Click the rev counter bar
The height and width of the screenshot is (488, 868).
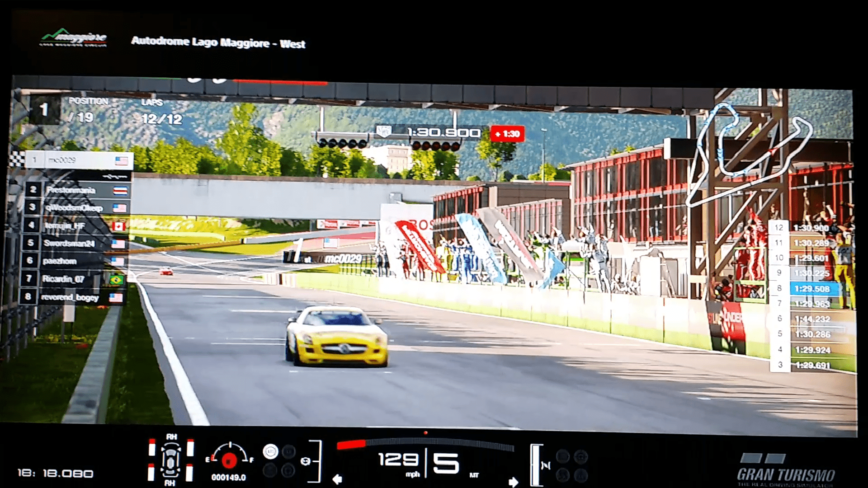tap(425, 444)
